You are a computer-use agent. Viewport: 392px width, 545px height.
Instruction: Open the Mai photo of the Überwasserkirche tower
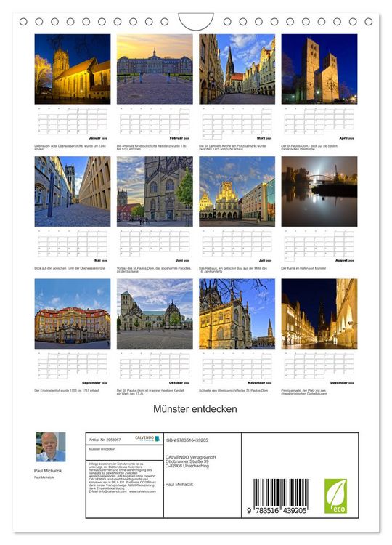point(73,191)
